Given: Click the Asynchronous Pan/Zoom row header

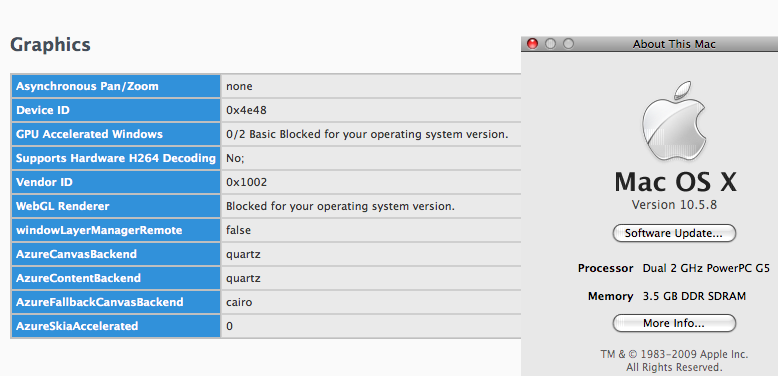Looking at the screenshot, I should click(116, 86).
